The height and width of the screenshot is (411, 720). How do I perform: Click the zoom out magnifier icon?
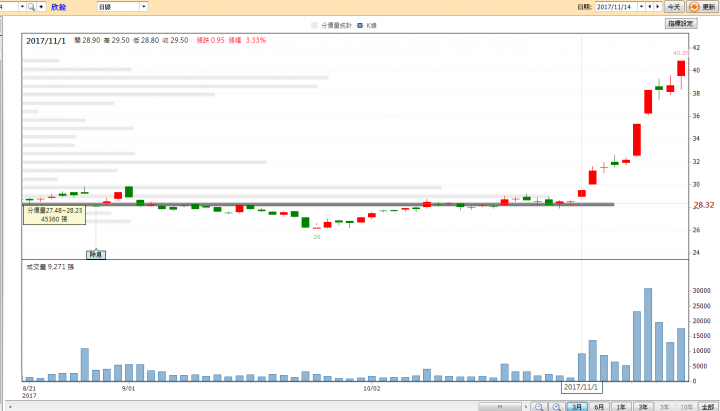pos(539,407)
